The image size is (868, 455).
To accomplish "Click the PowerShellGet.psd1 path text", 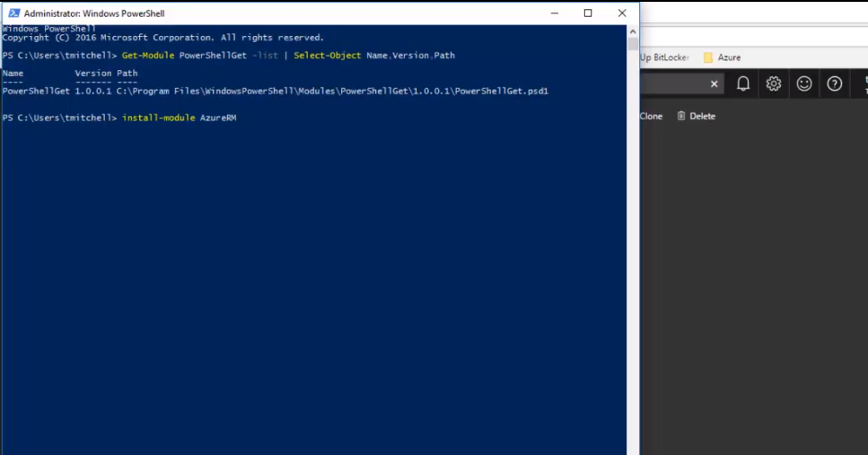I will pyautogui.click(x=332, y=92).
